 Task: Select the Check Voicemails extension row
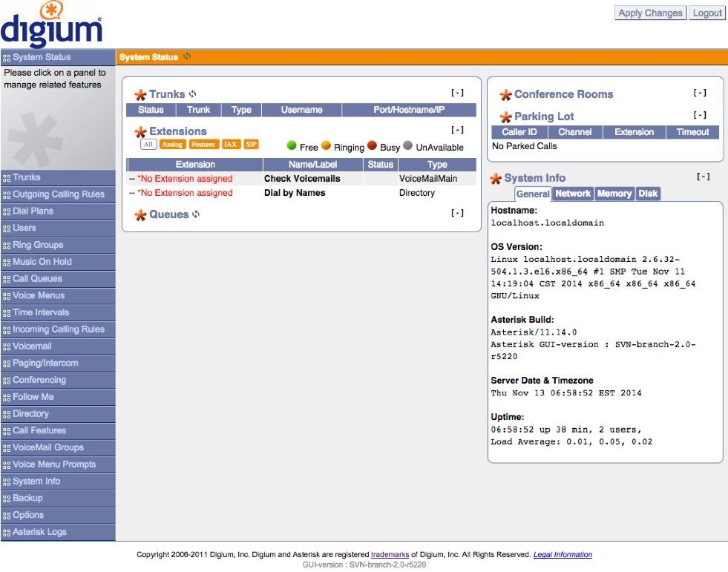click(301, 179)
